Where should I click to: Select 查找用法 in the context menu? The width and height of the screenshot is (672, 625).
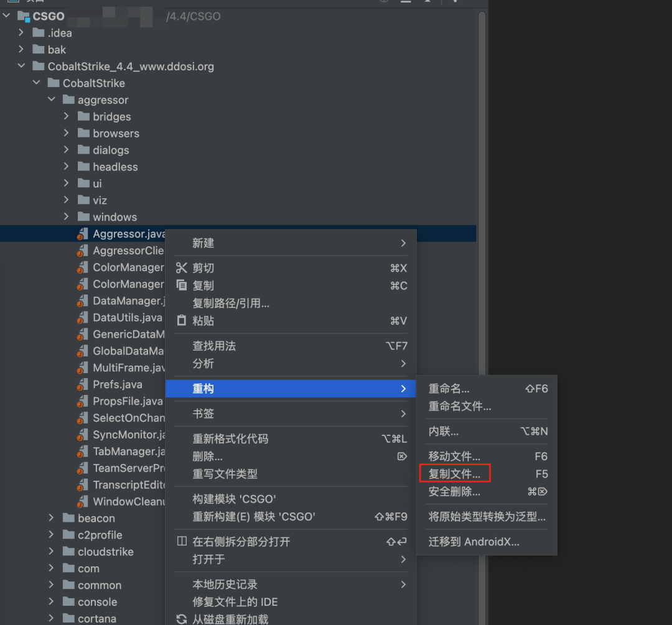point(291,346)
